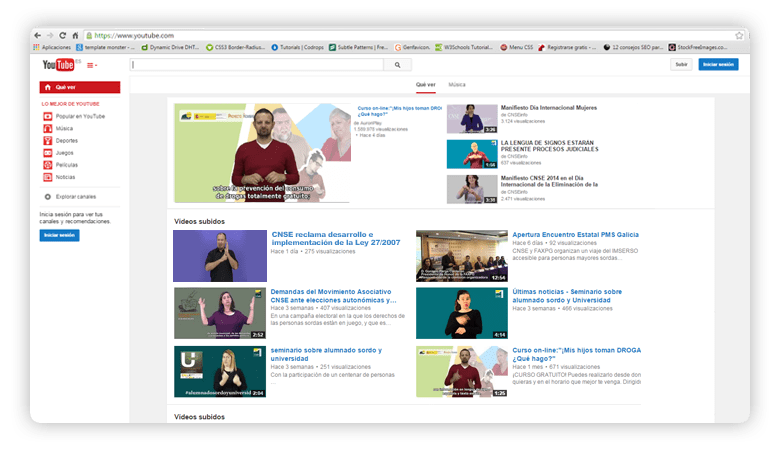Select the Música sidebar icon

[48, 128]
